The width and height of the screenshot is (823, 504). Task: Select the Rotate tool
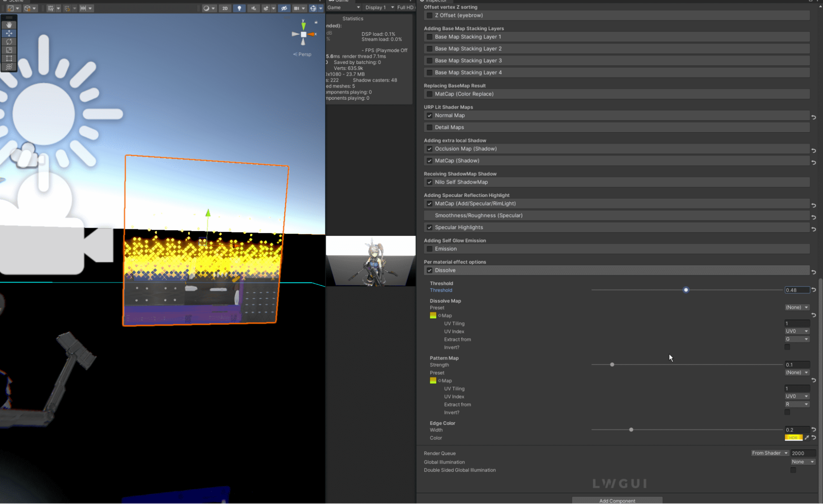click(x=9, y=42)
